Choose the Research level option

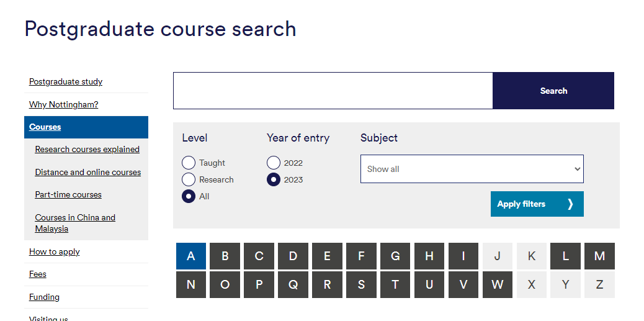click(x=189, y=179)
